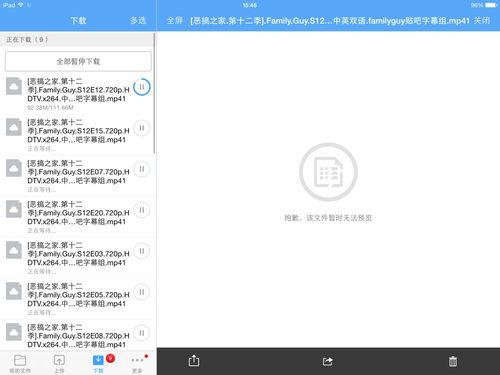This screenshot has width=500, height=375.
Task: Select the S12E05.720p file name text
Action: (78, 295)
